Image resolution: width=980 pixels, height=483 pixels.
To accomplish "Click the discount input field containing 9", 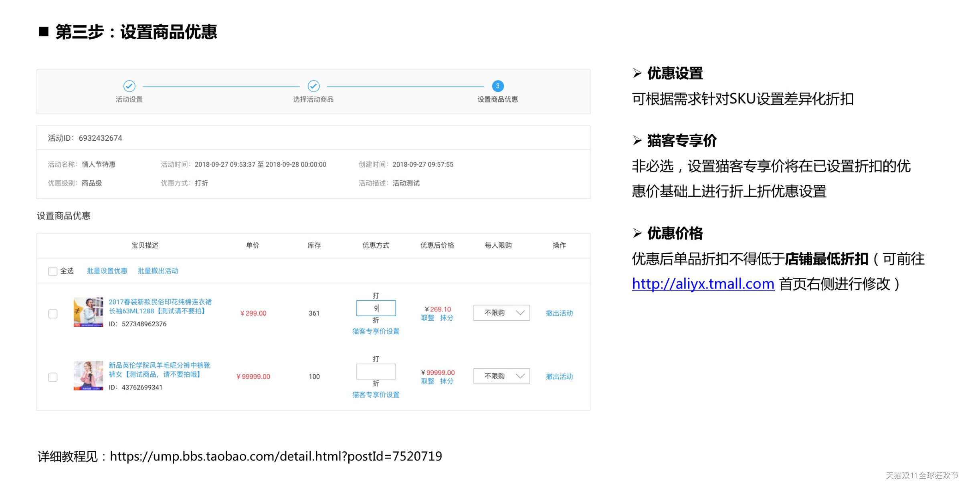I will pyautogui.click(x=376, y=308).
